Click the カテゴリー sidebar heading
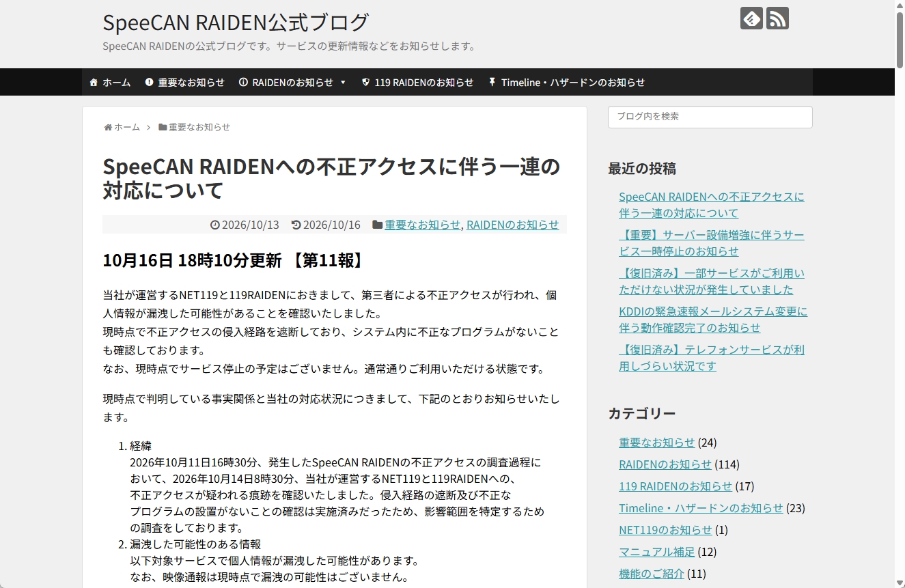The width and height of the screenshot is (905, 588). (x=642, y=413)
